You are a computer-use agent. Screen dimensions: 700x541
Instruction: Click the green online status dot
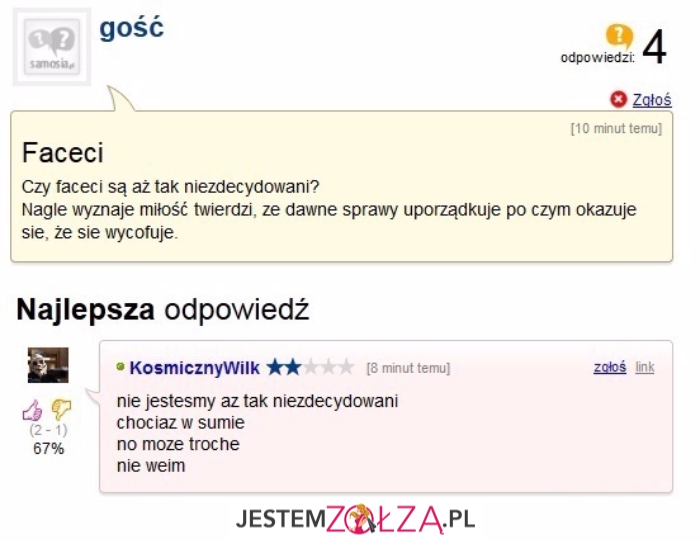click(x=121, y=367)
